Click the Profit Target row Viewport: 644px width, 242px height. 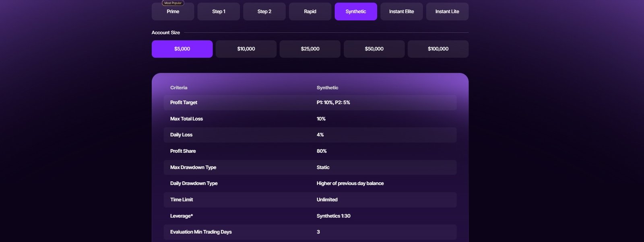pos(310,103)
